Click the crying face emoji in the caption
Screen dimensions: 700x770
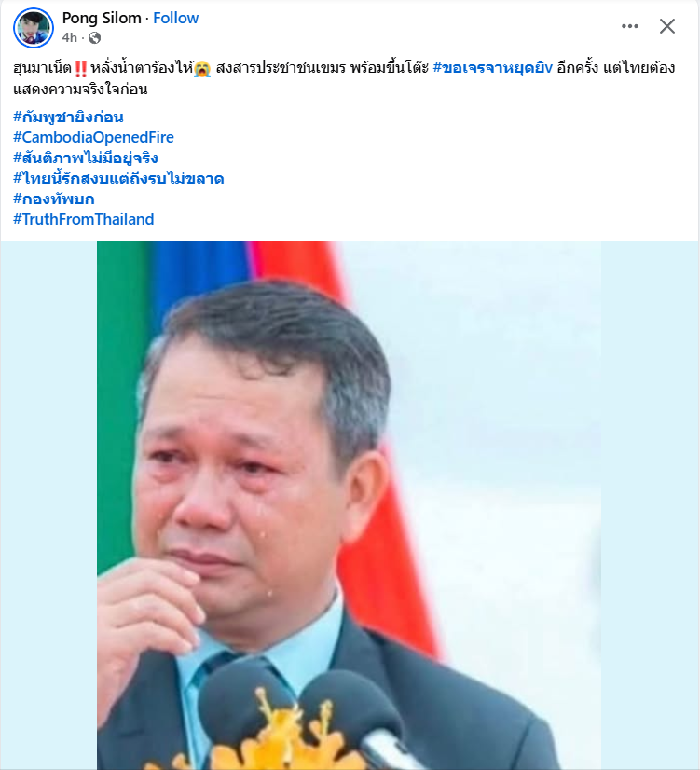click(202, 68)
